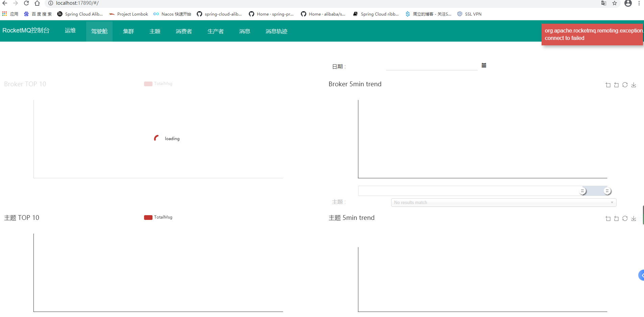Enable area zoom on 主题 5min trend
This screenshot has height=317, width=644.
608,219
